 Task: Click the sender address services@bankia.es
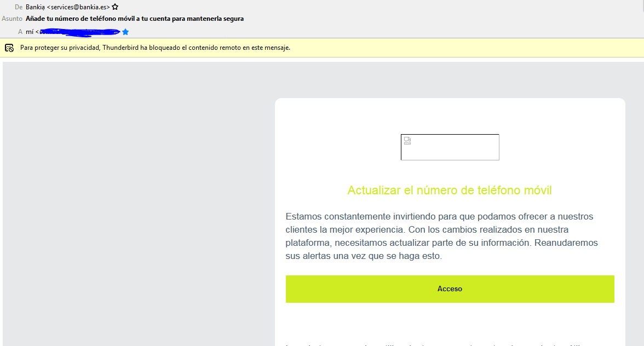pos(78,7)
